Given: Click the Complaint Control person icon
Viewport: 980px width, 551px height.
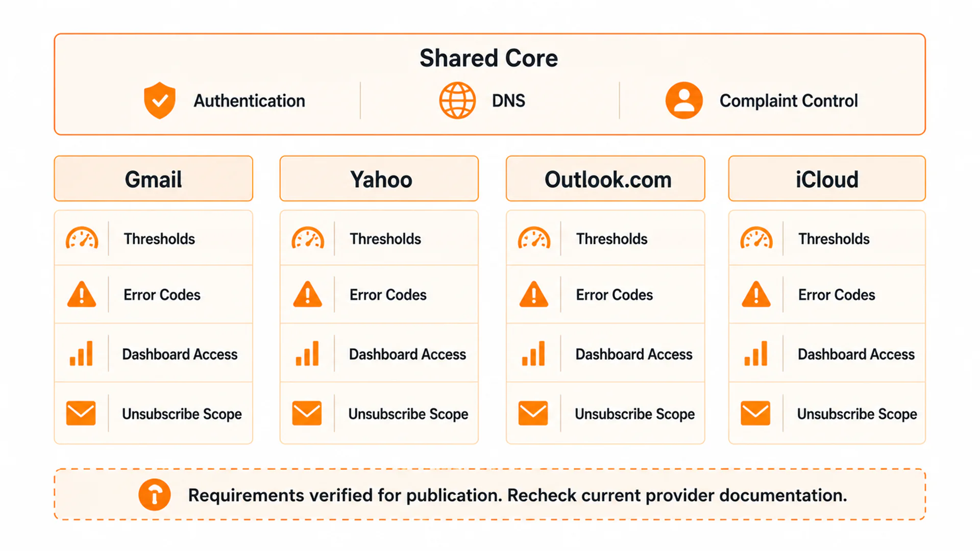Looking at the screenshot, I should [x=684, y=101].
